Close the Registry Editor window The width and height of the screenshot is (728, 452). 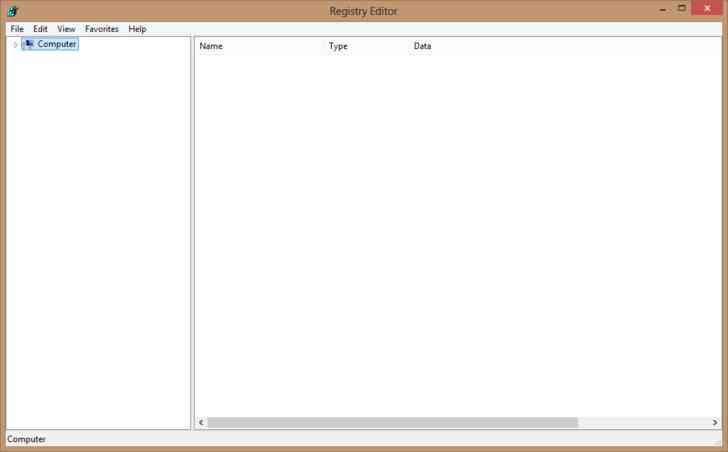pyautogui.click(x=707, y=8)
